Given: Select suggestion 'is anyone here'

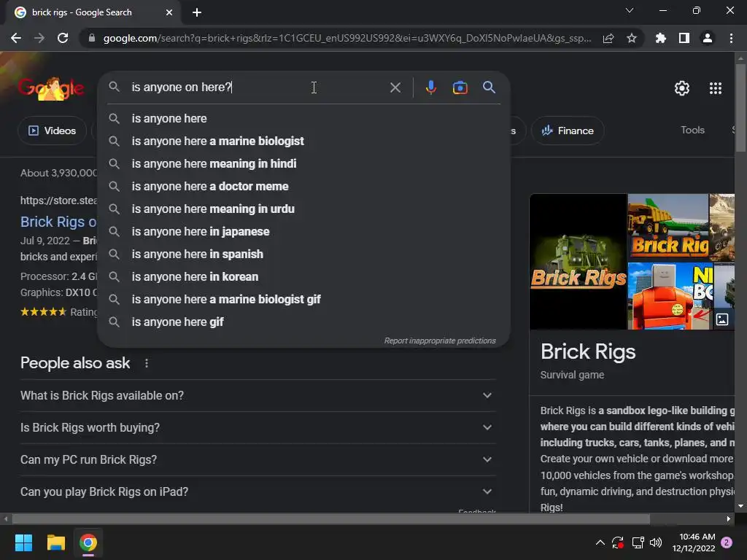Looking at the screenshot, I should (x=304, y=119).
